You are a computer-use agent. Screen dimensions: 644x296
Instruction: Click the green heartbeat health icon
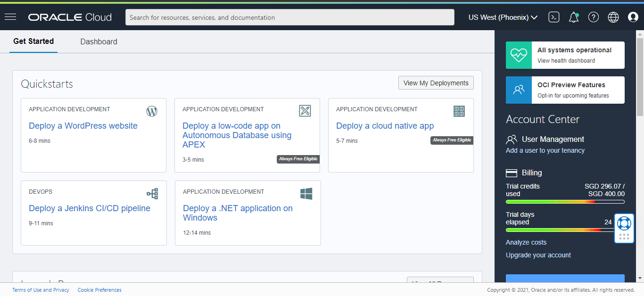519,55
